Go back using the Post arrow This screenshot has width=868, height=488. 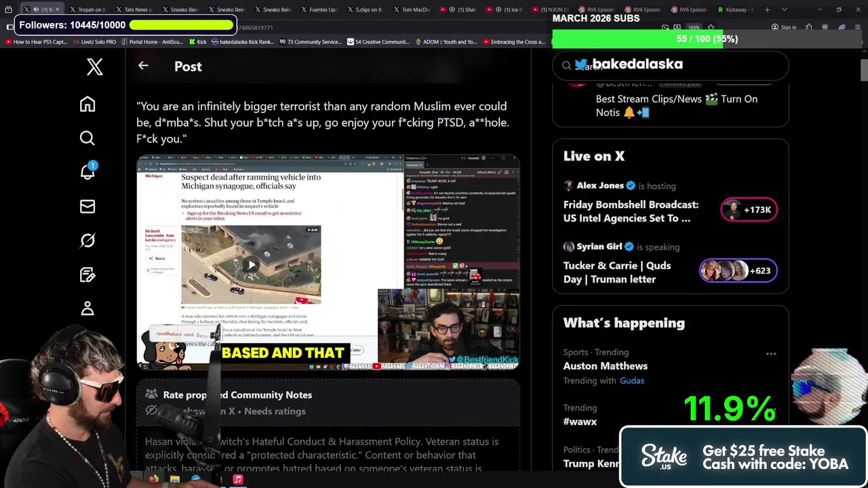coord(143,66)
